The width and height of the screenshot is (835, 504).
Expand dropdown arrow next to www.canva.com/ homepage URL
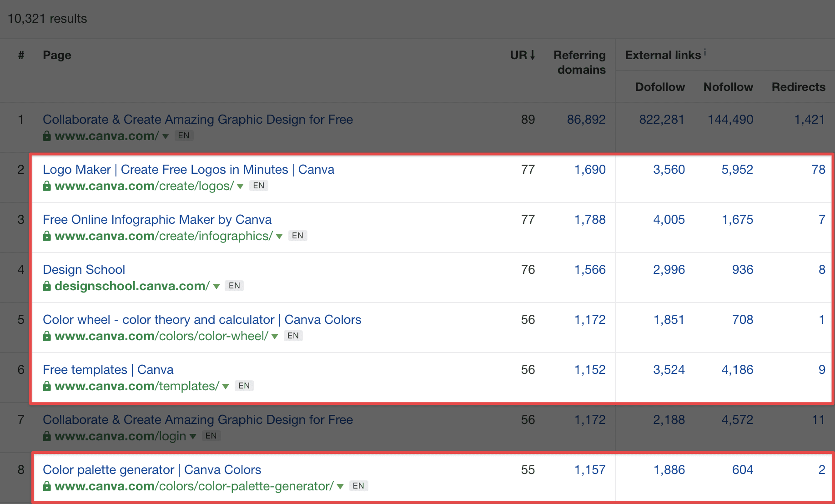(x=166, y=136)
